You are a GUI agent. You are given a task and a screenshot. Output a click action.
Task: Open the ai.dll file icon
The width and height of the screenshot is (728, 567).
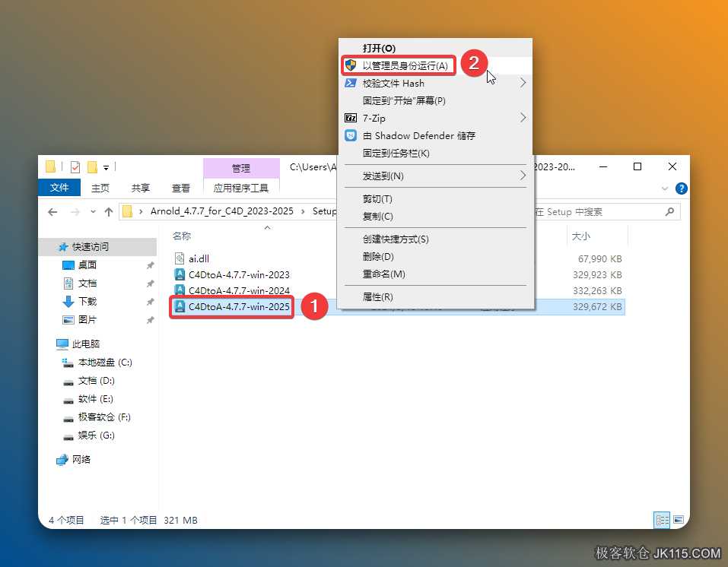pos(180,258)
